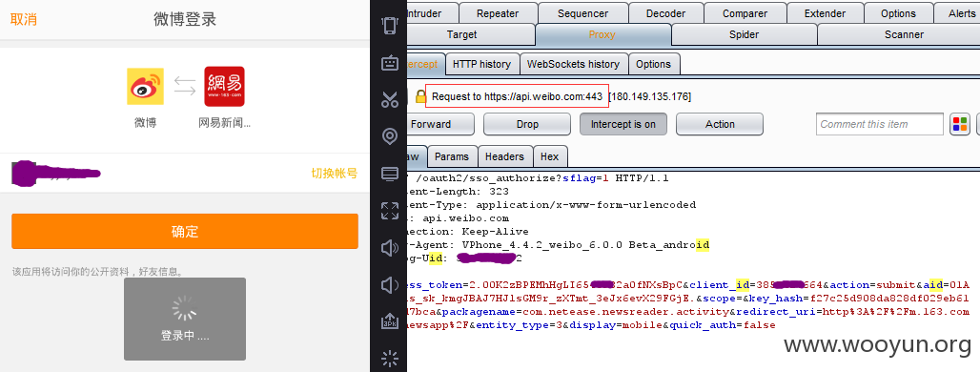
Task: Click the 微博登录 title text
Action: click(185, 19)
